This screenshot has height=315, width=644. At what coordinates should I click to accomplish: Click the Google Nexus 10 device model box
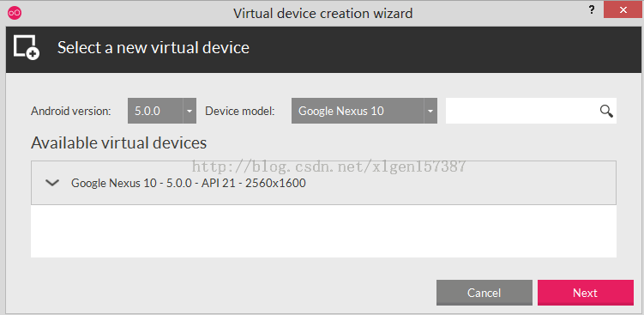tap(364, 111)
